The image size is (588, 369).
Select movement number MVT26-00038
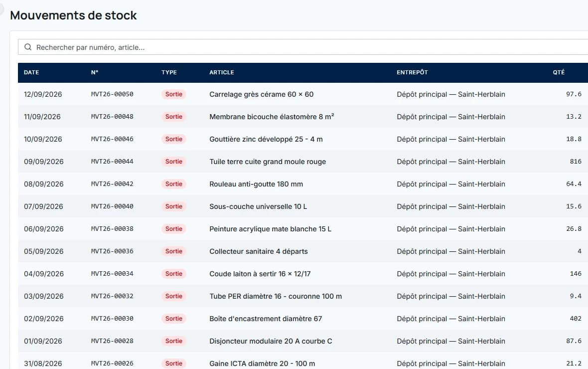point(112,229)
